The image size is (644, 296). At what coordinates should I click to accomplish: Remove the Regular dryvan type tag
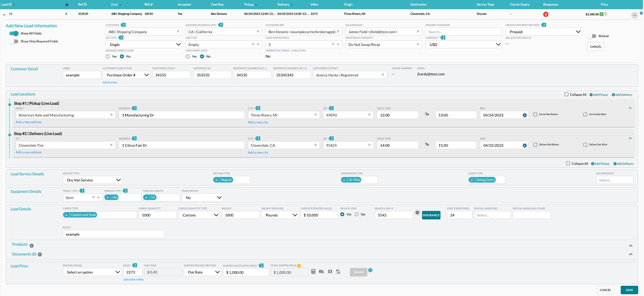217,180
